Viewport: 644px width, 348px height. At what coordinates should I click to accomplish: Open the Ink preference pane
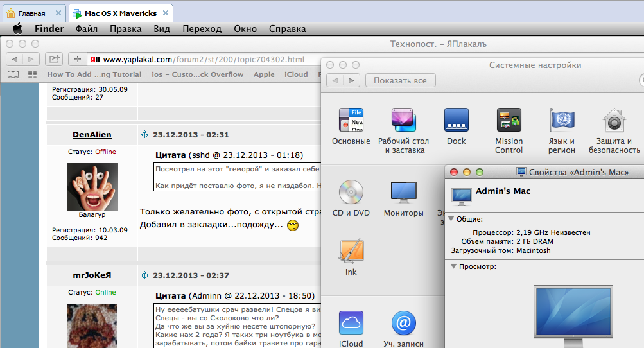coord(351,257)
